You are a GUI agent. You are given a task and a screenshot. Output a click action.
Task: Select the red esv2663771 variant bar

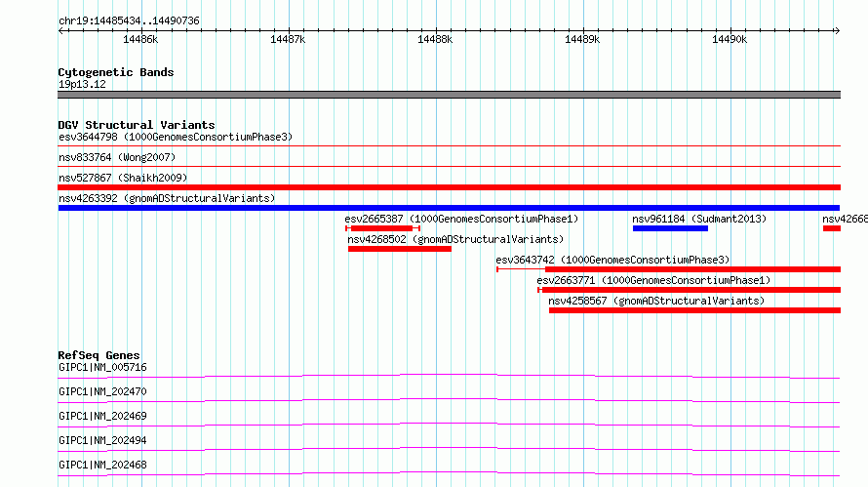pos(690,290)
